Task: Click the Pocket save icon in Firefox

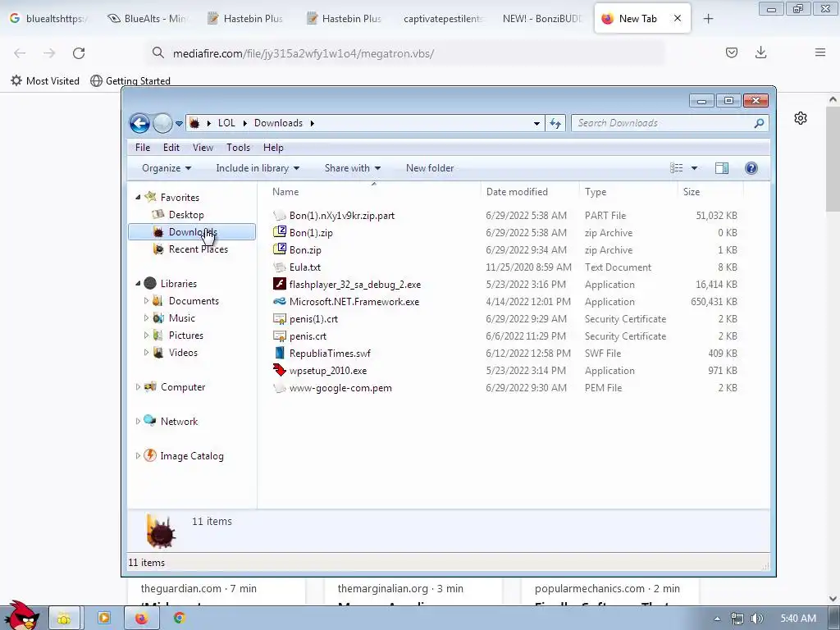Action: tap(731, 52)
